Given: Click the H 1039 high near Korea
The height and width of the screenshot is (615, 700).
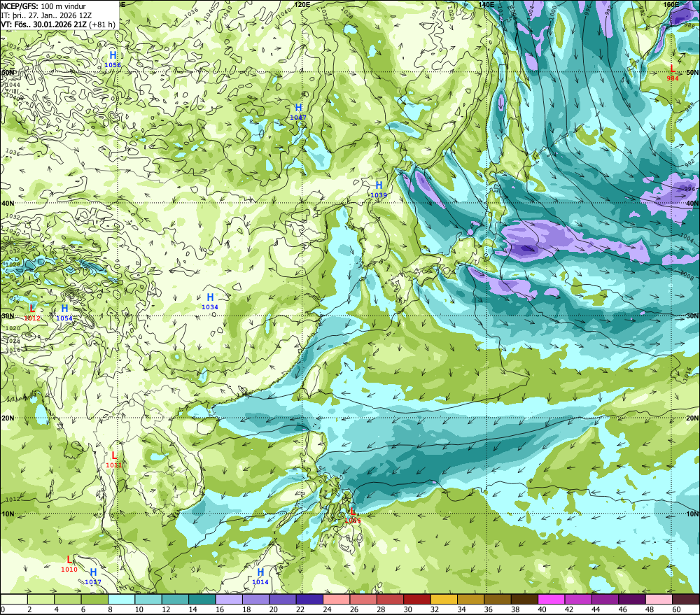Looking at the screenshot, I should point(379,189).
